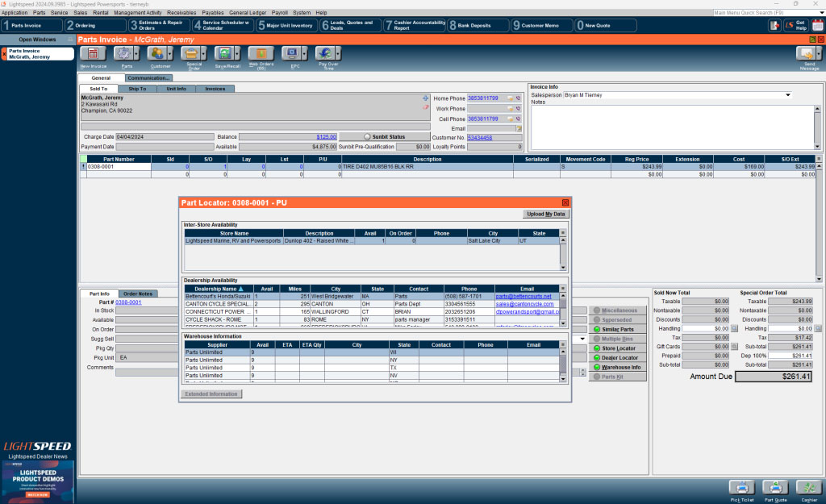Click the blue plus icon in Sold To box

click(x=426, y=98)
